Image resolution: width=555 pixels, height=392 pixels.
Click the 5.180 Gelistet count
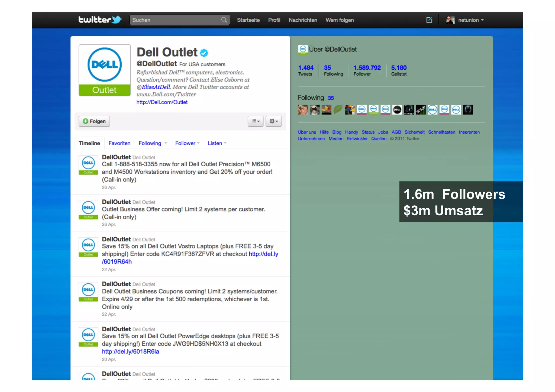(x=399, y=70)
